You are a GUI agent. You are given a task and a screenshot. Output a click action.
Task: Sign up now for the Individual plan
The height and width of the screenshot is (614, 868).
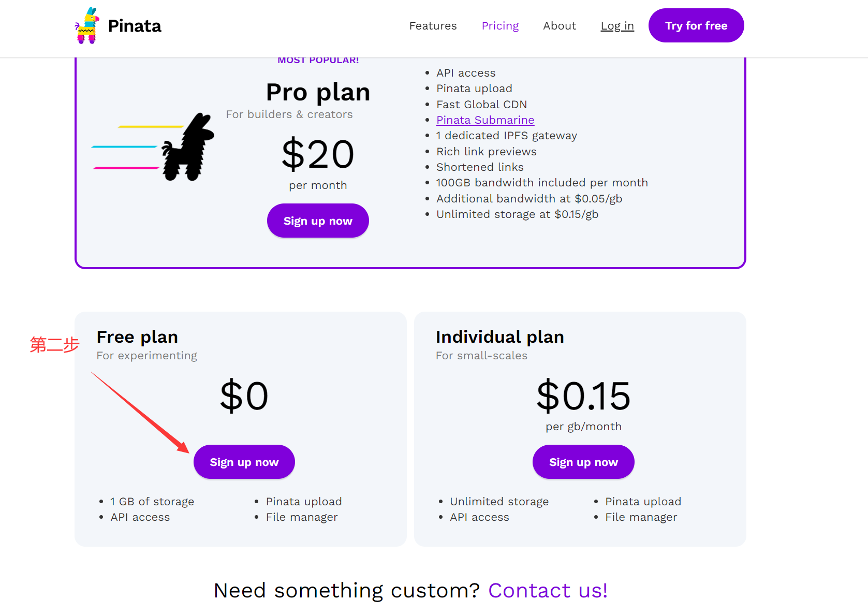coord(583,462)
